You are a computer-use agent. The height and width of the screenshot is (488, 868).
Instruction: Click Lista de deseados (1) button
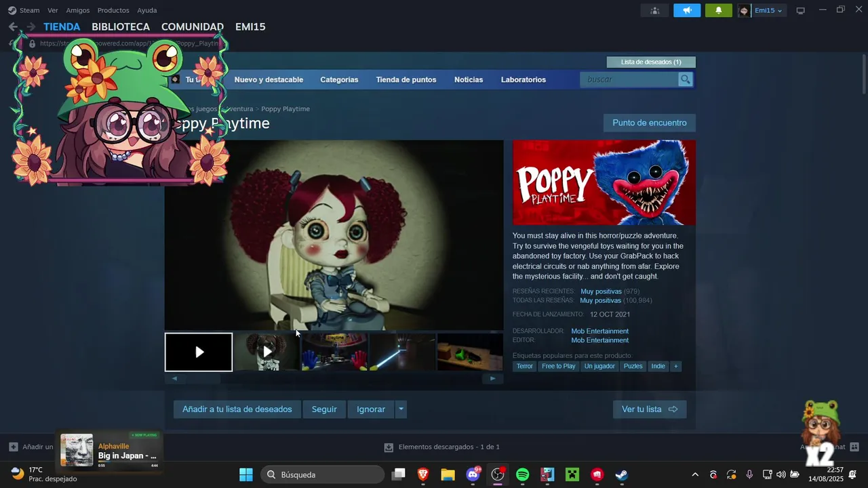[651, 62]
